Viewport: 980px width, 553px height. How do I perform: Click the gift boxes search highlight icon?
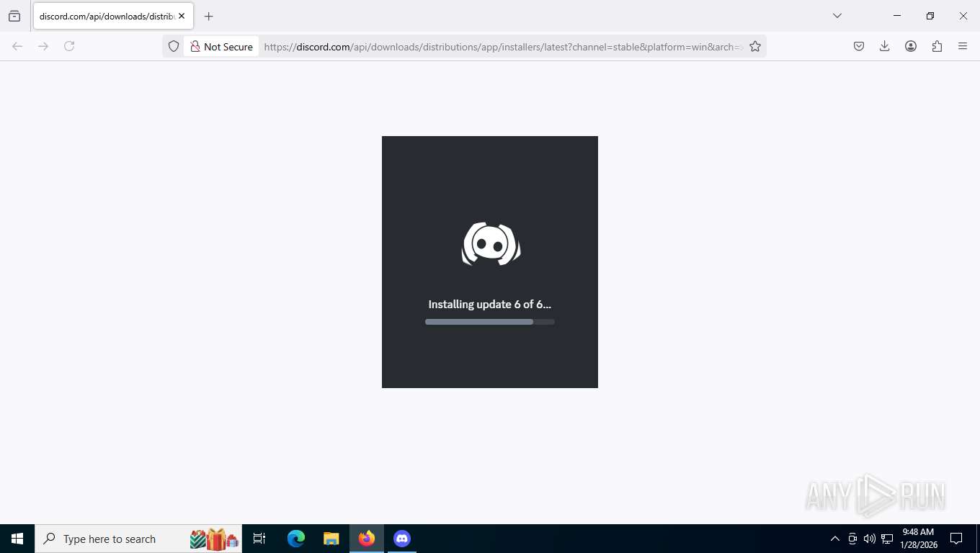tap(215, 539)
